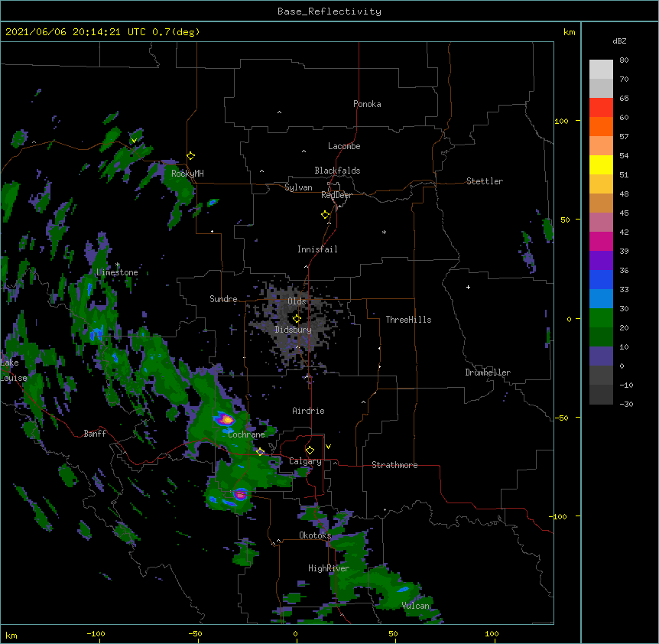Screen dimensions: 659x644
Task: Select the green 30 dBZ legend color
Action: [601, 318]
